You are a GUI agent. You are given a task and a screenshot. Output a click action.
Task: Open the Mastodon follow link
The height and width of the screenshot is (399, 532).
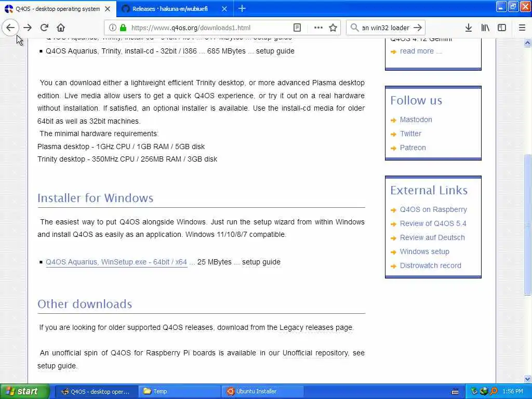point(416,119)
